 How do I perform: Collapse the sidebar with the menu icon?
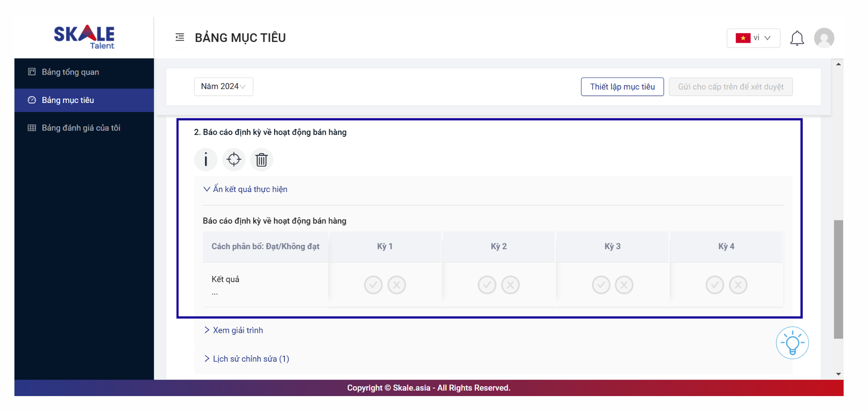(x=180, y=37)
